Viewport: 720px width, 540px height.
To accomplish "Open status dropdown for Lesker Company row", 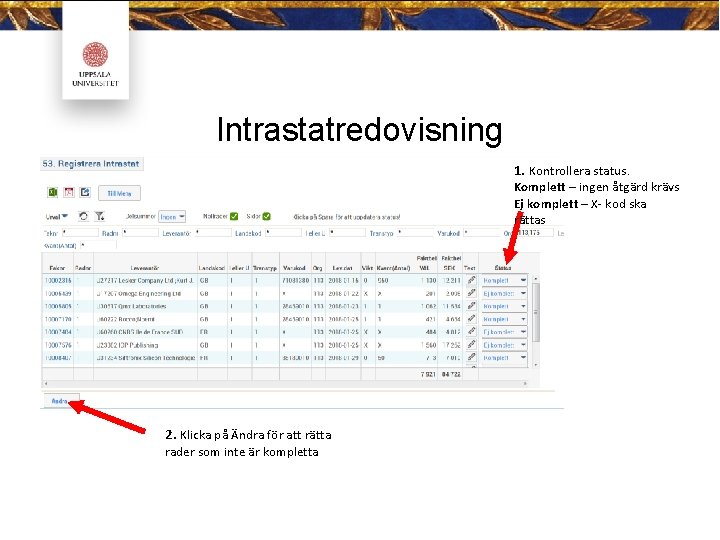I will (504, 280).
